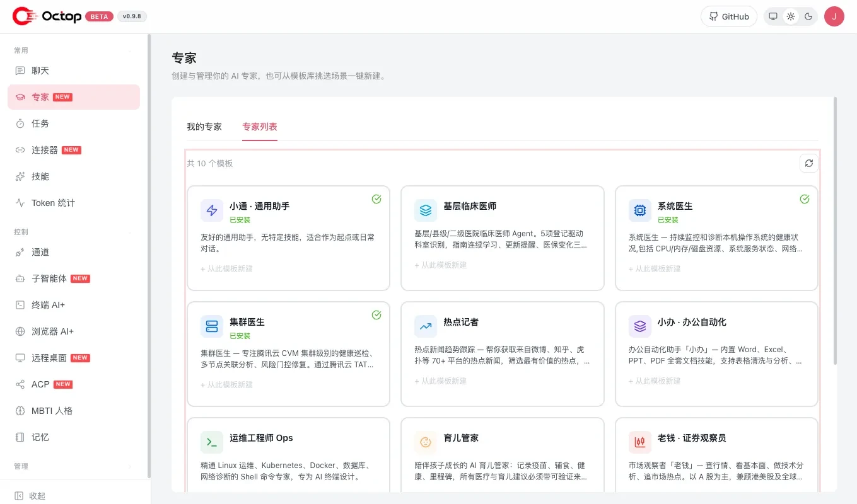
Task: Open the 聊天 chat page
Action: click(74, 71)
